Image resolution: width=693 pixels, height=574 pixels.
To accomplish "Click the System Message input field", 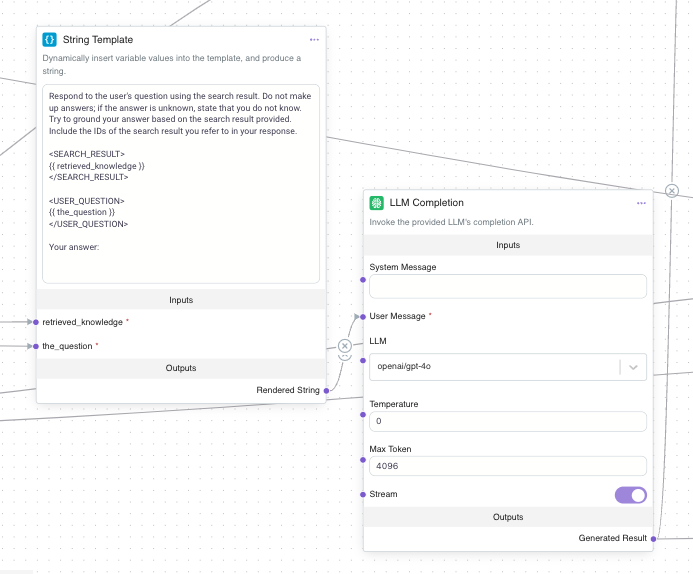I will coord(507,287).
